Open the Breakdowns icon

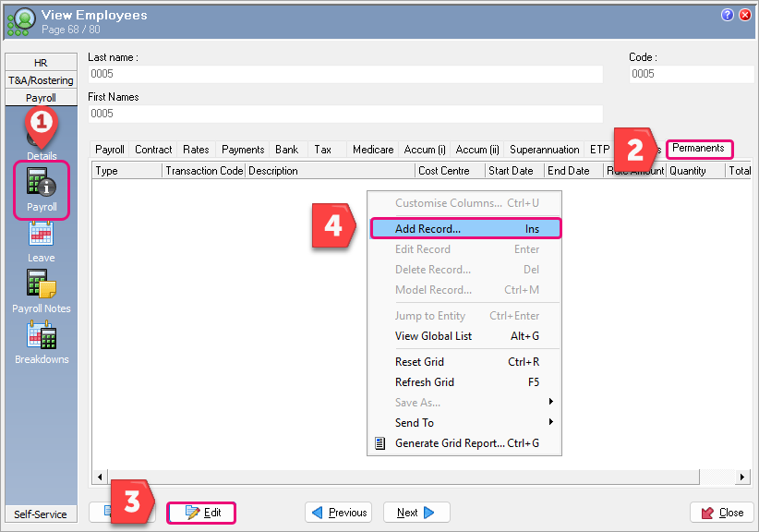[41, 342]
